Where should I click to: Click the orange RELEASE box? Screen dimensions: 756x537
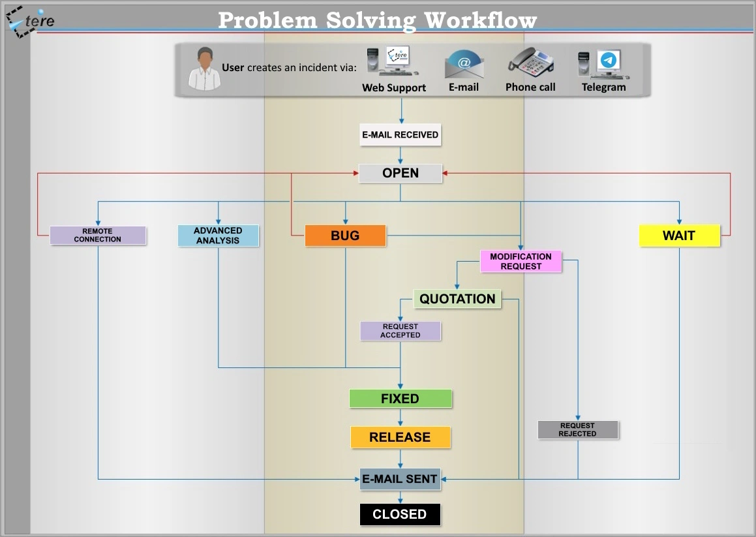click(x=400, y=437)
